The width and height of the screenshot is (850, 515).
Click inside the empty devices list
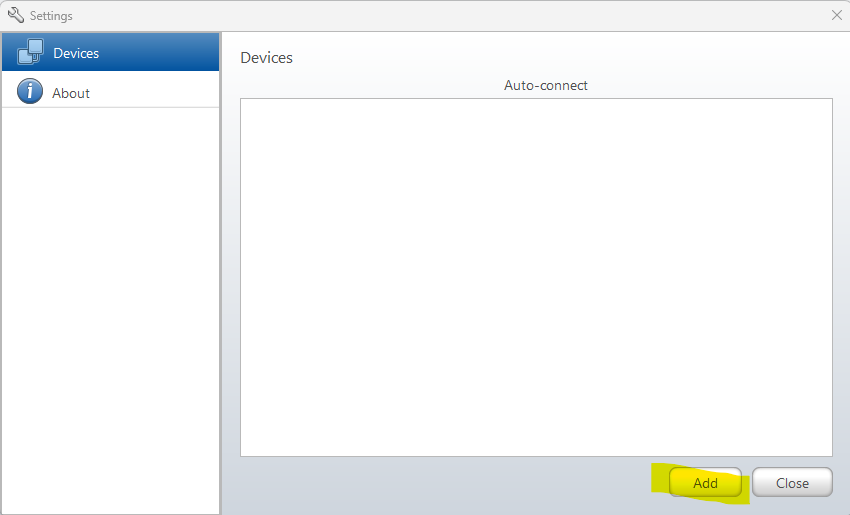point(536,277)
